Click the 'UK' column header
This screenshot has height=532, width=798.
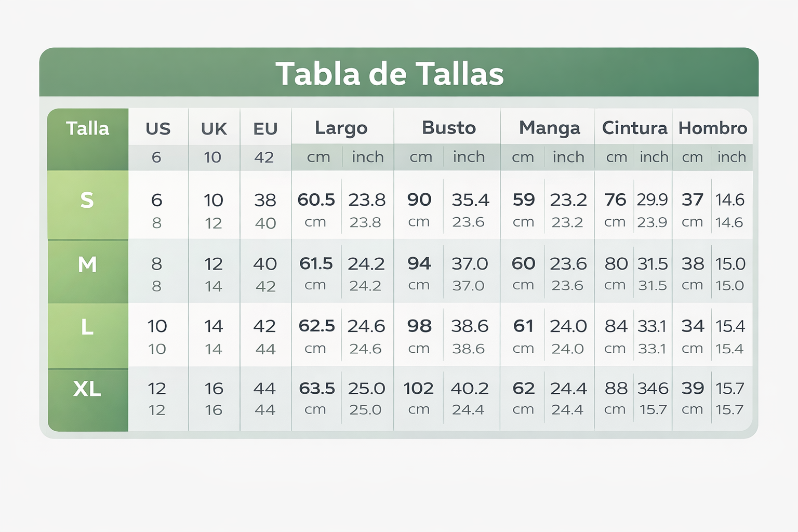(x=214, y=128)
